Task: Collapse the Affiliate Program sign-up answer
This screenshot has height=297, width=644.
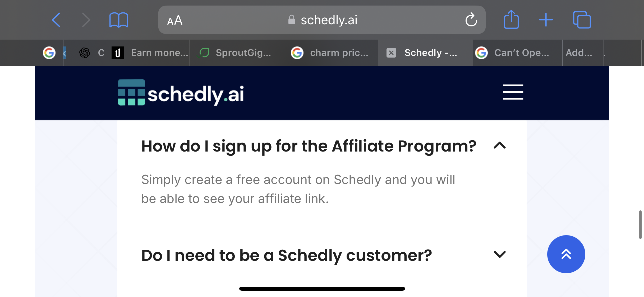Action: [x=500, y=145]
